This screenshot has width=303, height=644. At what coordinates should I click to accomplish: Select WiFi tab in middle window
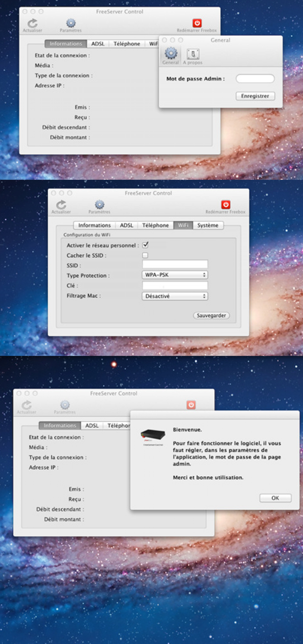[183, 225]
